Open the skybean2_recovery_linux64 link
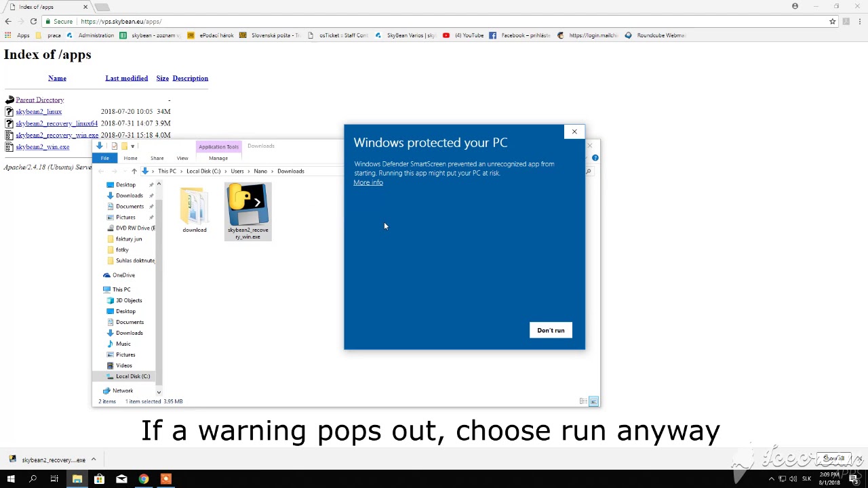This screenshot has width=868, height=488. 56,123
